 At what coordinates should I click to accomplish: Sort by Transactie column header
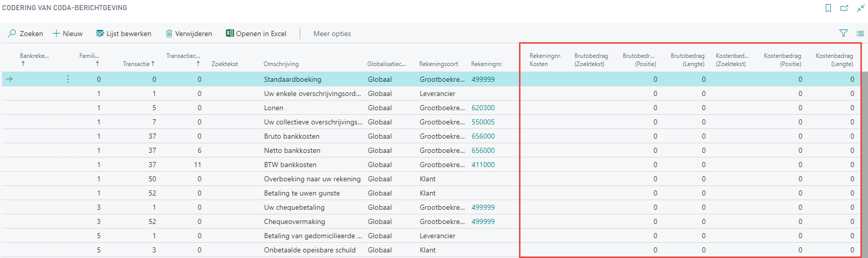[x=136, y=64]
